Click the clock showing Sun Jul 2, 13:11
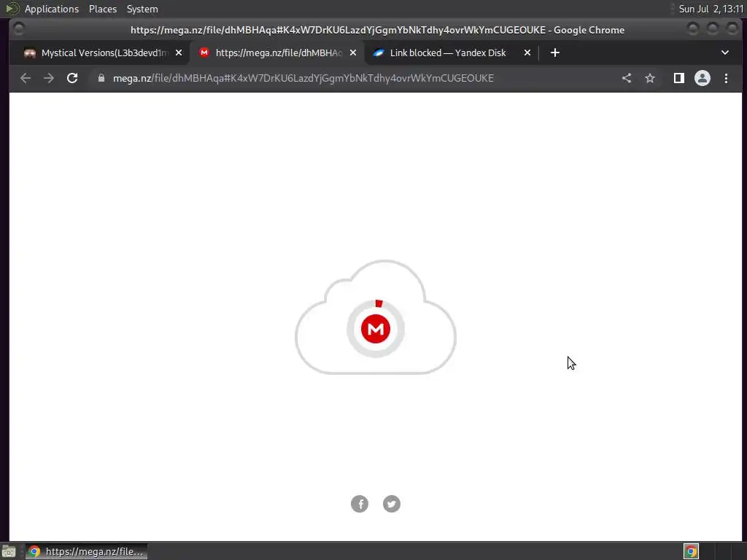The height and width of the screenshot is (560, 747). point(711,9)
